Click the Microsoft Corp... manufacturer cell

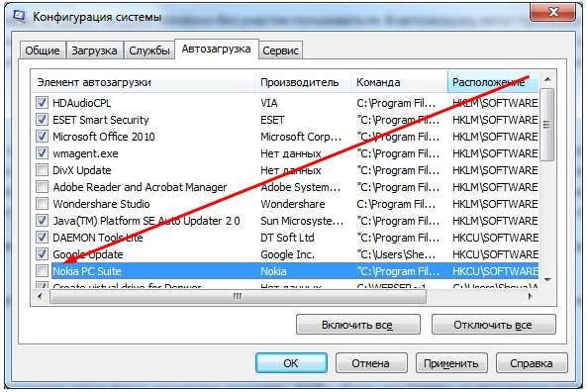click(x=301, y=137)
